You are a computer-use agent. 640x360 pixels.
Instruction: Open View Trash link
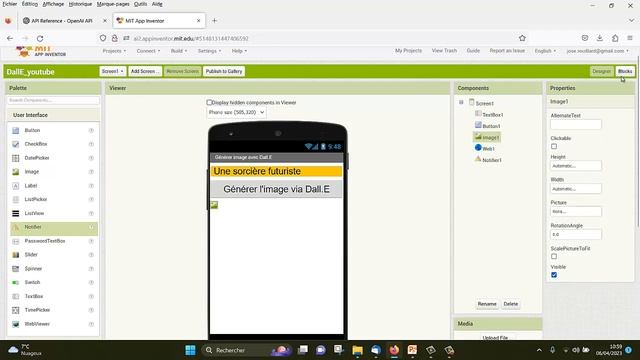pos(444,51)
